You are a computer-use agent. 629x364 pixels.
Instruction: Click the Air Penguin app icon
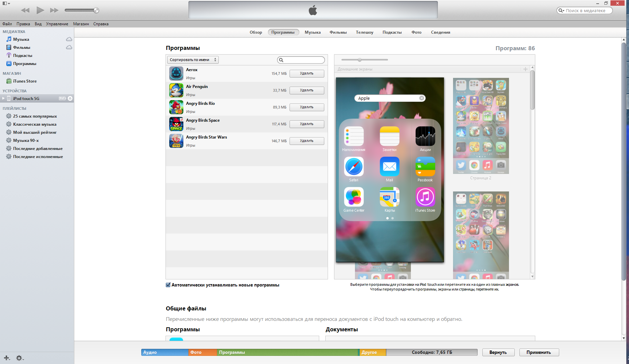point(176,90)
